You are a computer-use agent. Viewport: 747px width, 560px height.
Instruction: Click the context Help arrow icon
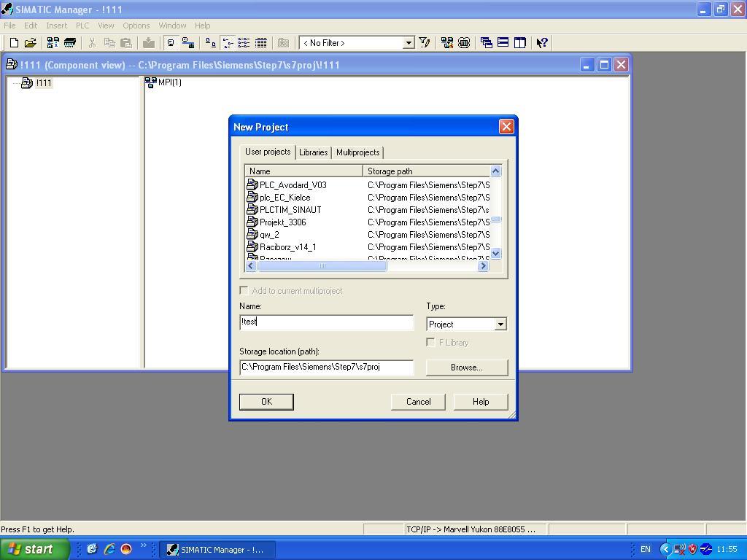tap(542, 43)
